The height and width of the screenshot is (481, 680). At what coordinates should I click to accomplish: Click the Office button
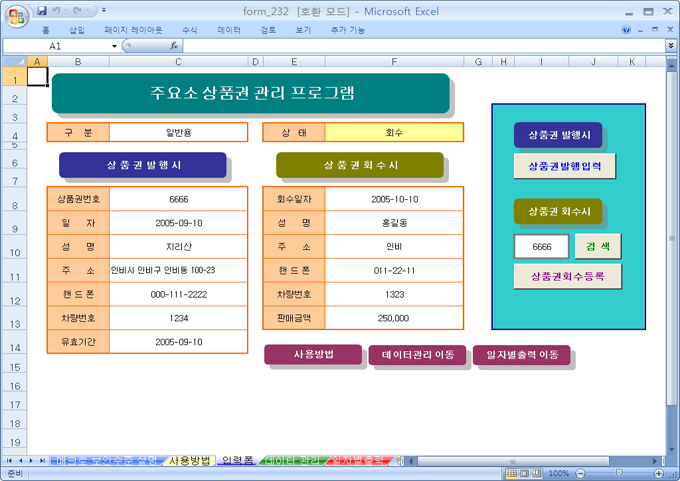(14, 14)
